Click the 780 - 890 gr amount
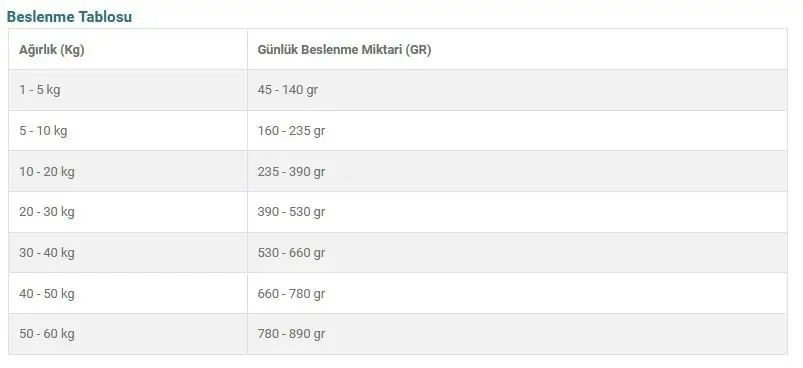The height and width of the screenshot is (368, 803). (x=291, y=334)
